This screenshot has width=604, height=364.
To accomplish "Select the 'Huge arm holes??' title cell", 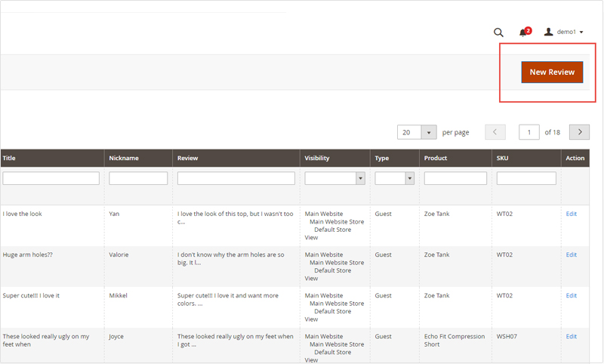I will (28, 254).
